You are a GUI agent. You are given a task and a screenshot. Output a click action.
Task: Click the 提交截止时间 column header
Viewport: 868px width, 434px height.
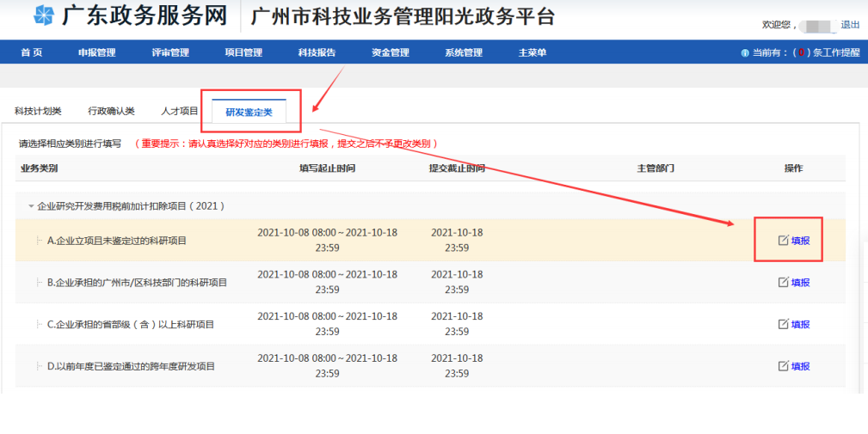pos(458,168)
